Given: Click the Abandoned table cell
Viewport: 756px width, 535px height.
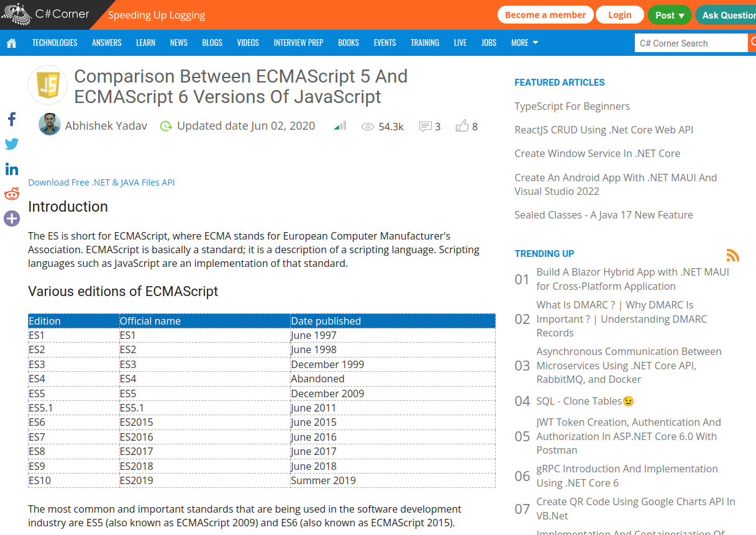Looking at the screenshot, I should click(x=393, y=379).
